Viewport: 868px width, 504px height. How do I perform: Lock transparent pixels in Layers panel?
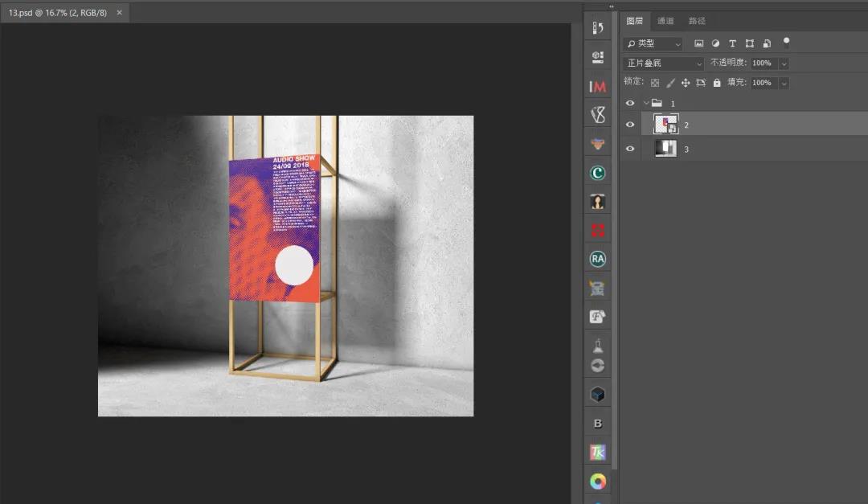[x=655, y=83]
